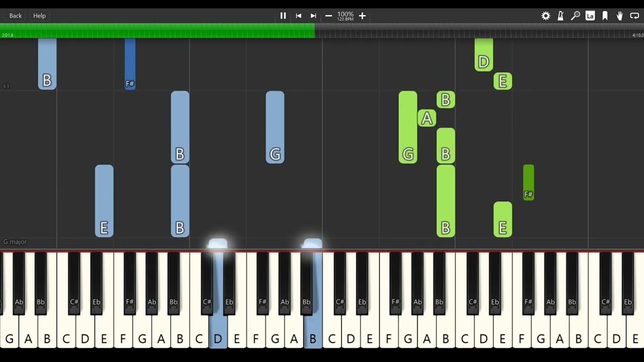Click the blue falling E note
The image size is (644, 362).
(x=104, y=201)
